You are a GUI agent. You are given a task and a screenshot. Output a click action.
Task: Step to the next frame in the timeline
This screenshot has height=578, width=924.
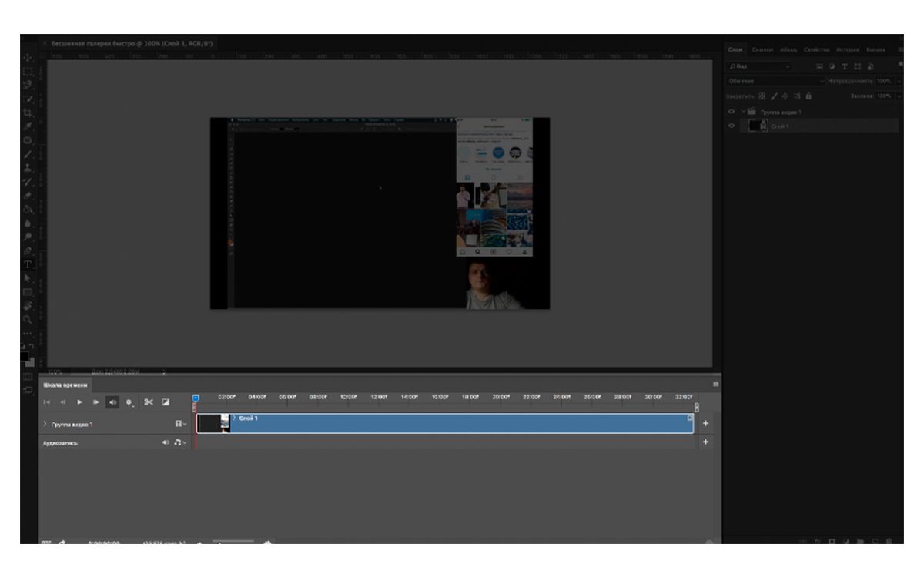95,402
